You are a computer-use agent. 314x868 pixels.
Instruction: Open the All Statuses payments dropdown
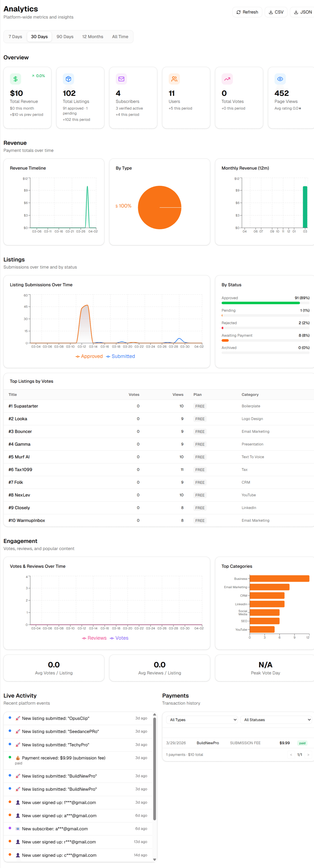pos(276,720)
